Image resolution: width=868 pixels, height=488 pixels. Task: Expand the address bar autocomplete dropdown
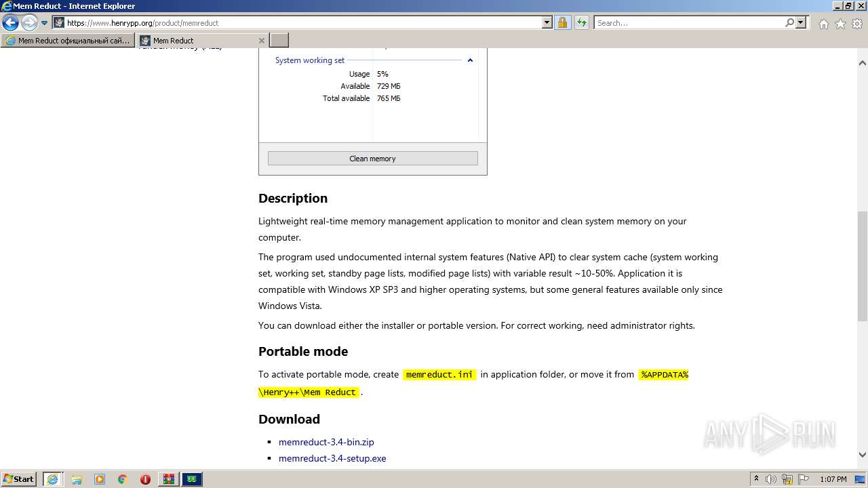click(547, 23)
